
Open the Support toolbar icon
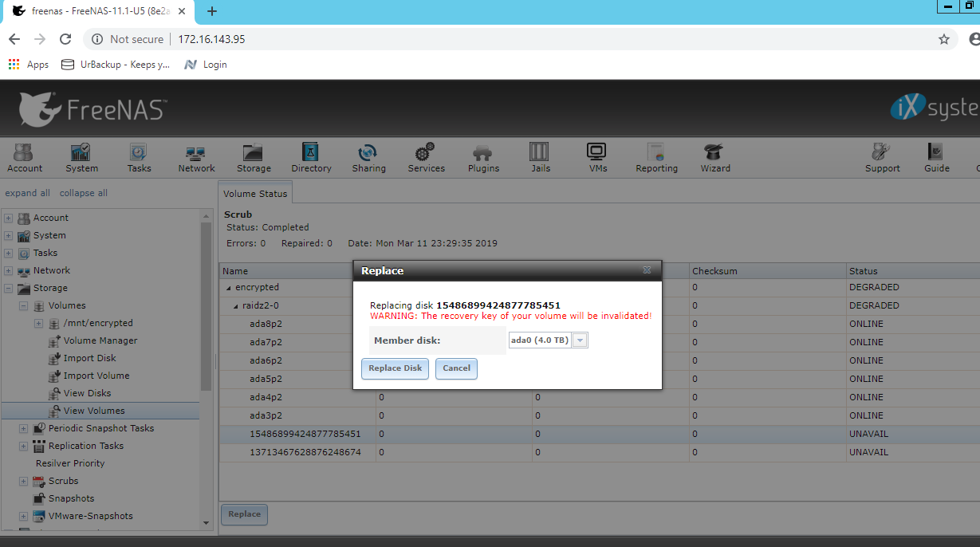pyautogui.click(x=882, y=158)
